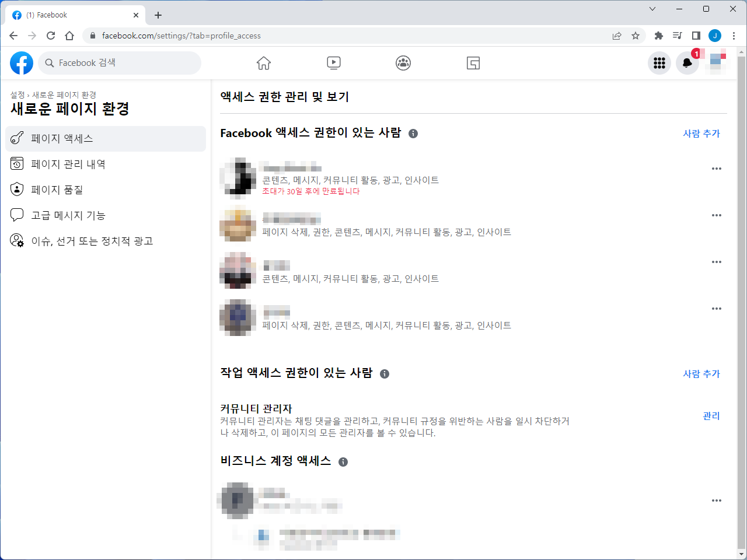747x560 pixels.
Task: Click the first person's profile thumbnail
Action: (x=238, y=178)
